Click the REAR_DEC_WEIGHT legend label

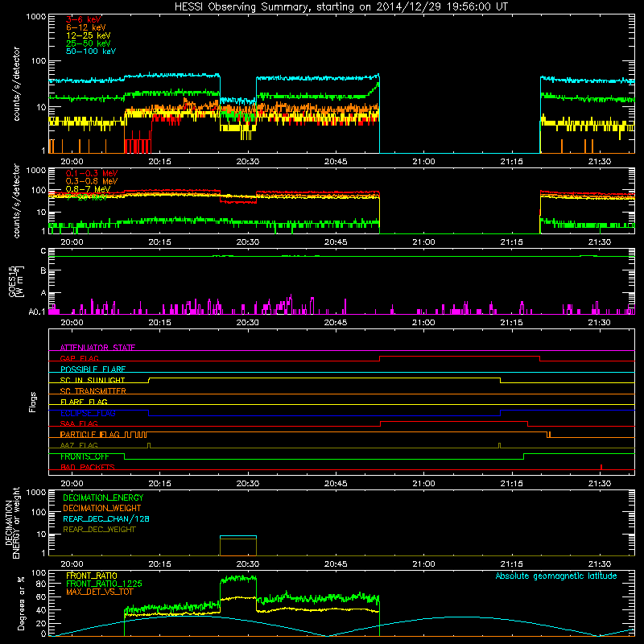point(99,530)
